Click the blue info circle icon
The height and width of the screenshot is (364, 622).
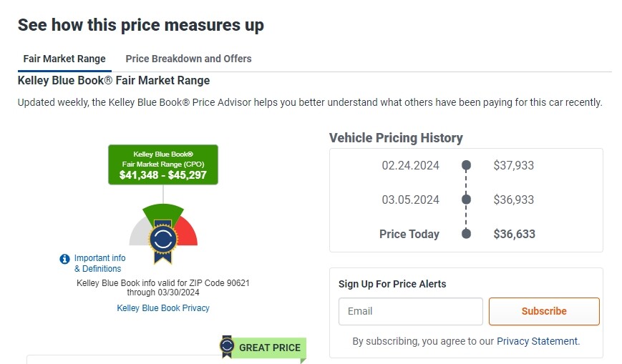pos(64,259)
